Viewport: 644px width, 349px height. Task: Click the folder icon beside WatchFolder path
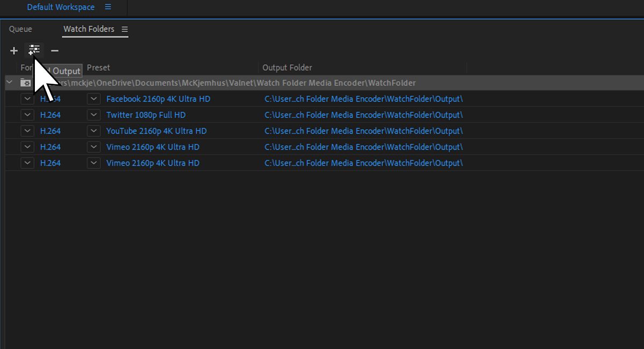tap(25, 83)
